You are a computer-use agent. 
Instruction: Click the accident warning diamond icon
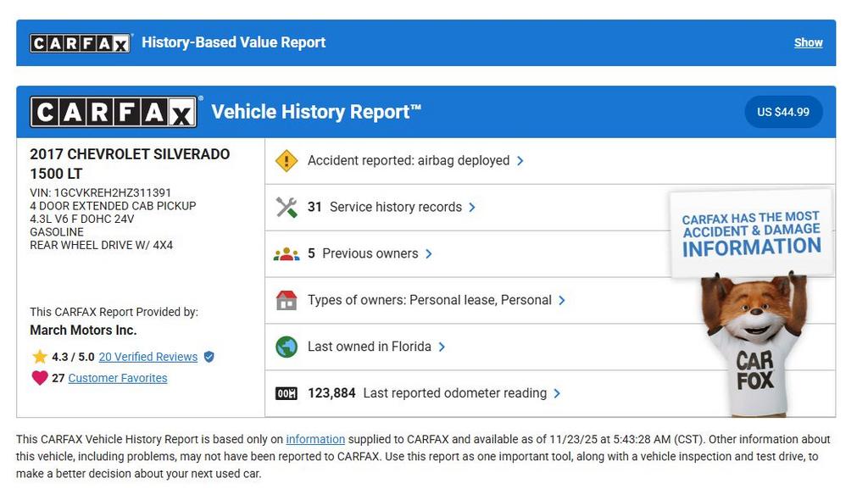[x=287, y=161]
